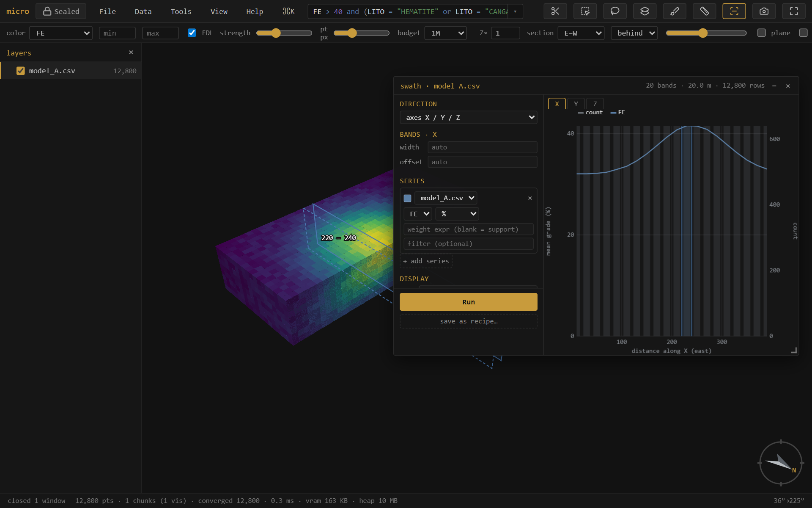Open the Help menu
Viewport: 812px width, 508px height.
(x=255, y=11)
